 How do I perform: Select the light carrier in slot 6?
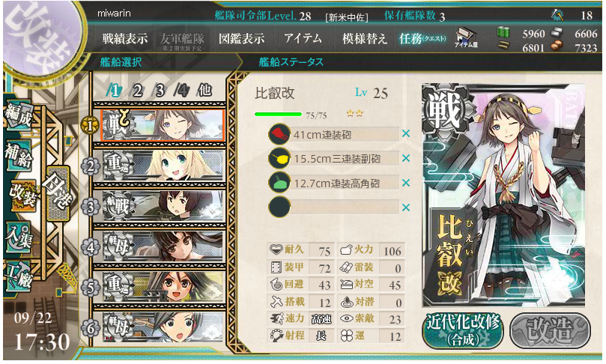coord(163,327)
